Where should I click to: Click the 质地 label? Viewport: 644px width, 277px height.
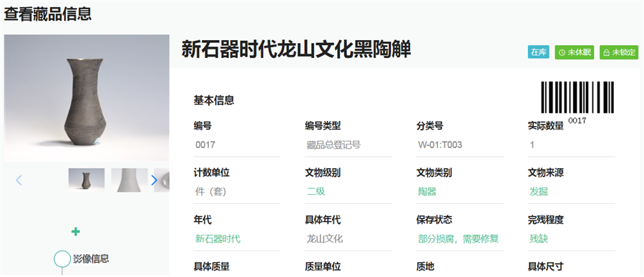pos(426,267)
